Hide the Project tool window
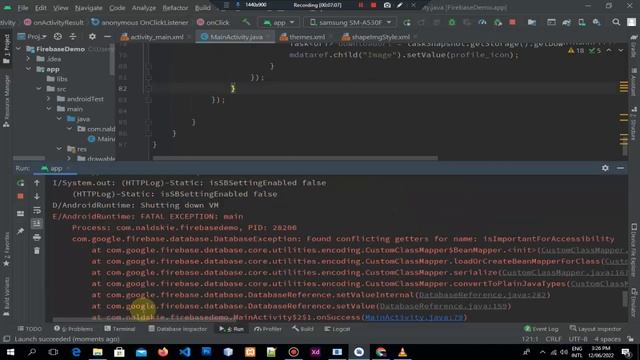The width and height of the screenshot is (640, 360). tap(107, 37)
